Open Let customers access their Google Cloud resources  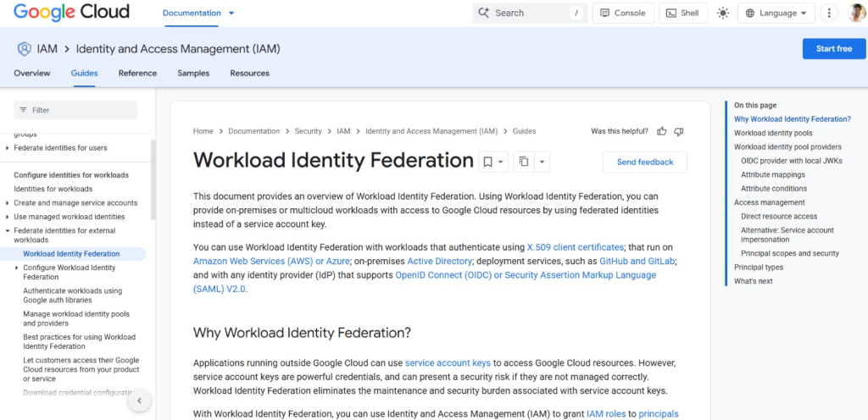pyautogui.click(x=81, y=369)
